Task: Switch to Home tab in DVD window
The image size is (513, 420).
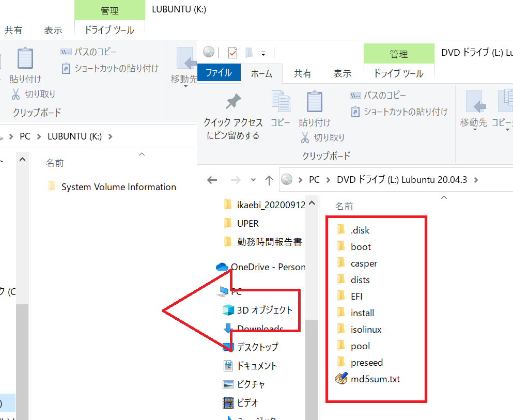Action: point(261,73)
